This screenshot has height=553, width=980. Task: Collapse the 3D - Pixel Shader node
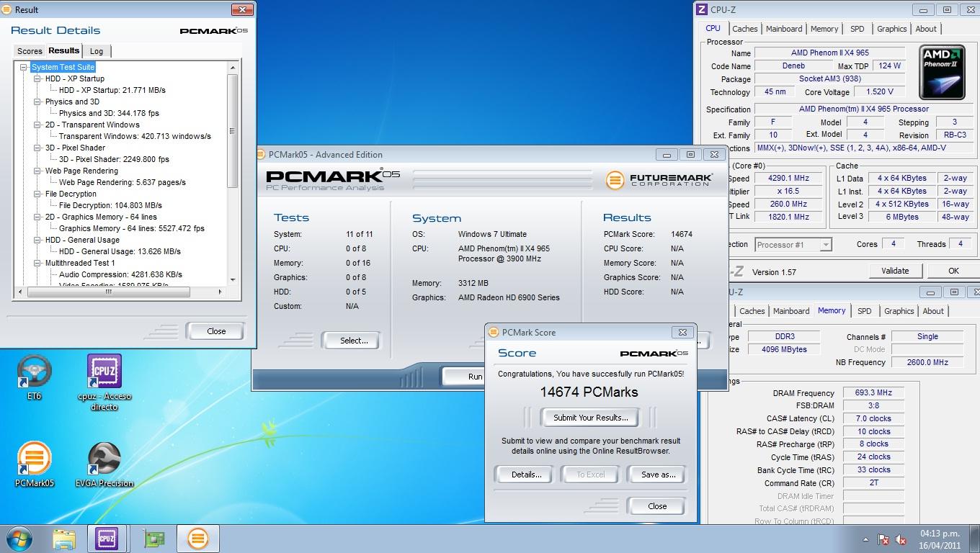click(37, 148)
